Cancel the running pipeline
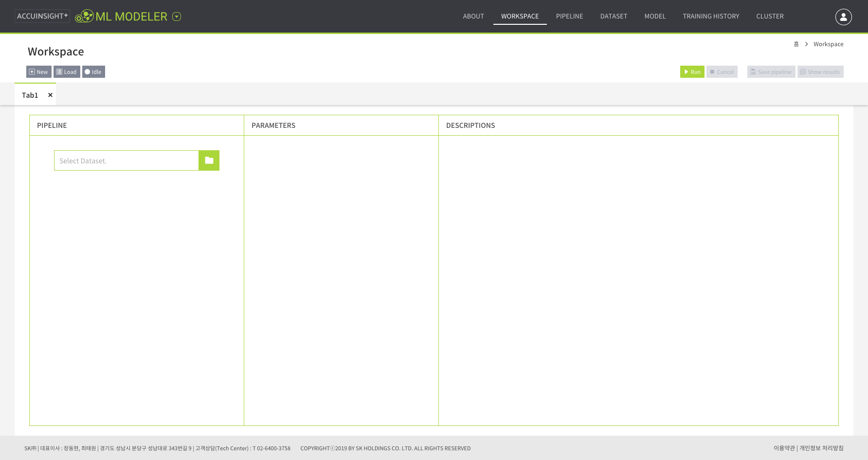 pyautogui.click(x=722, y=72)
